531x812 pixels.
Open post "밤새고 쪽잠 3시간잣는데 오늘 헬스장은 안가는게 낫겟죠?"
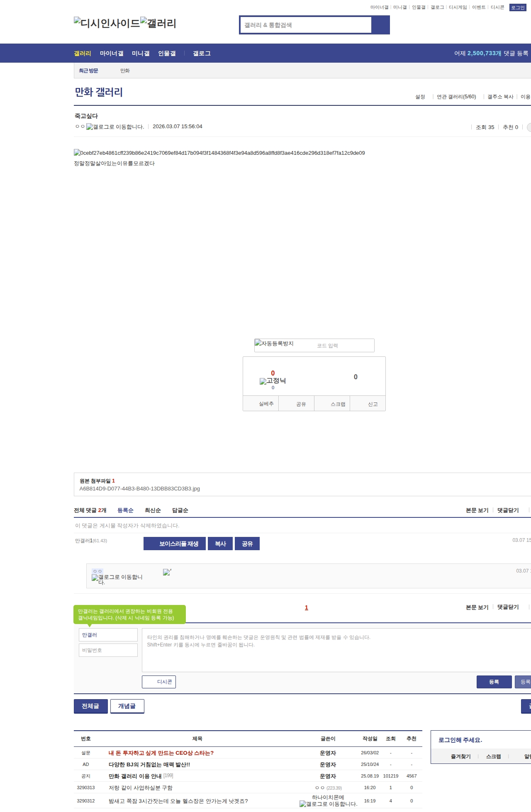[178, 801]
